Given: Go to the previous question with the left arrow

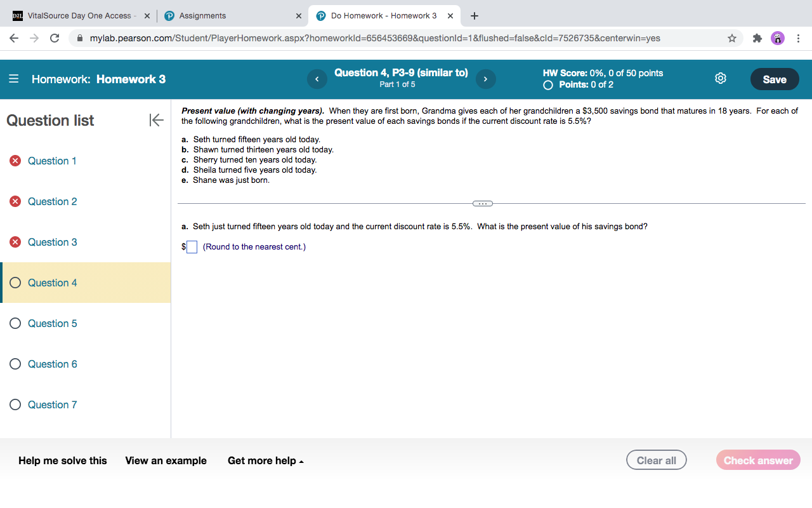Looking at the screenshot, I should point(317,79).
